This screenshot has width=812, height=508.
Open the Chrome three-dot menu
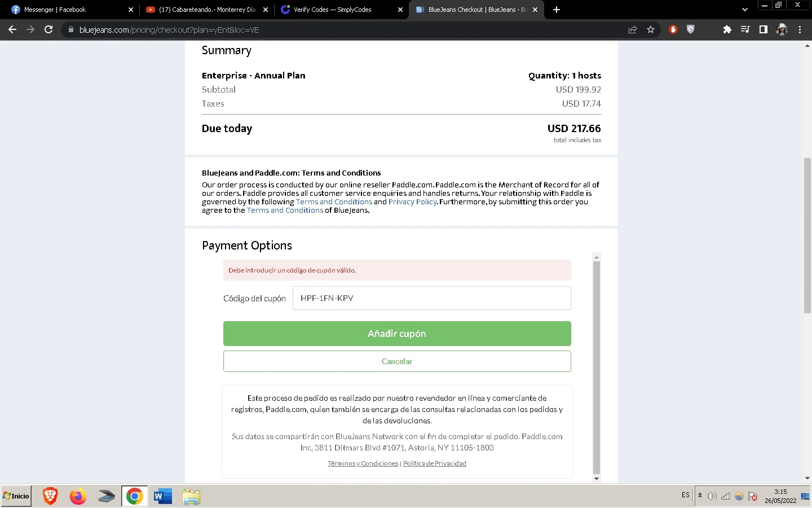point(800,29)
